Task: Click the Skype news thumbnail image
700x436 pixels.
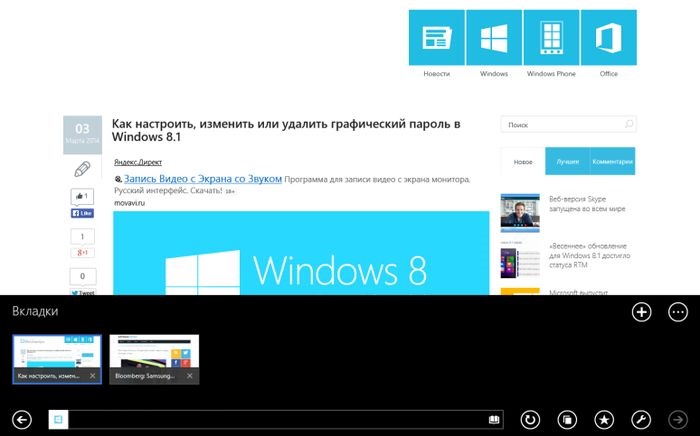Action: coord(520,213)
